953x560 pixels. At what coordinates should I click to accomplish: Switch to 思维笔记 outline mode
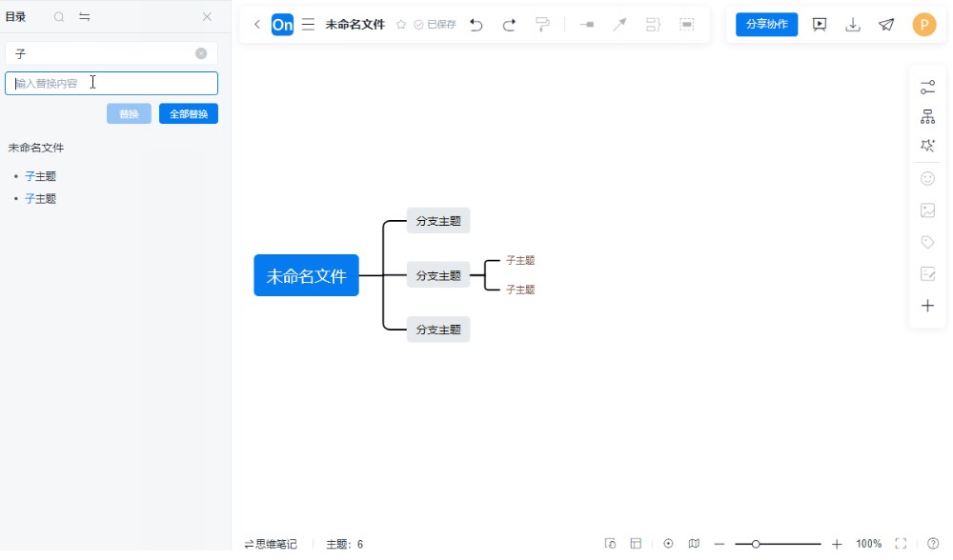tap(271, 544)
